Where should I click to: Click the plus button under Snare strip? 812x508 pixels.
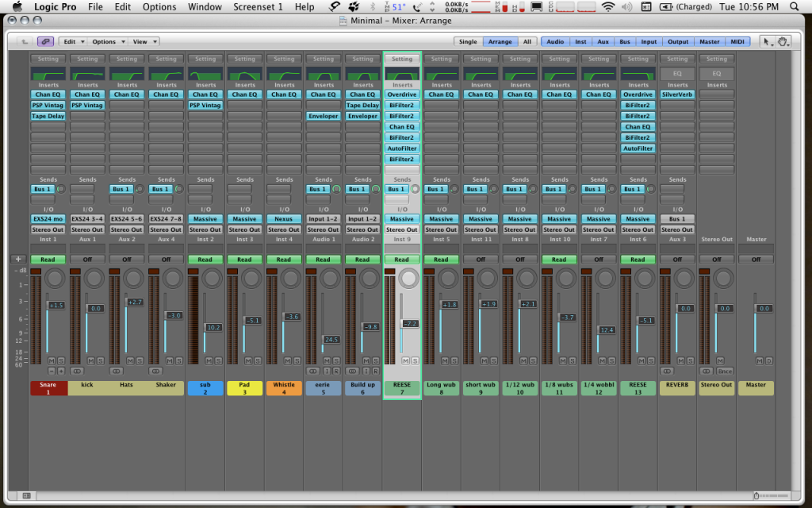[60, 371]
